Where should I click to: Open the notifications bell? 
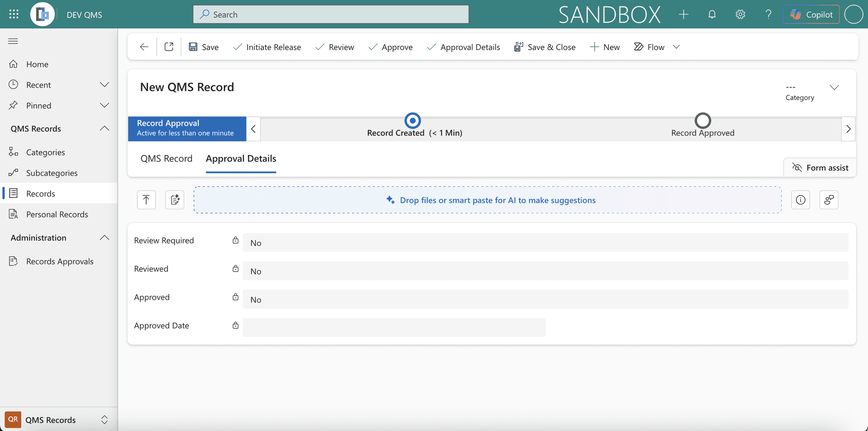click(x=712, y=14)
